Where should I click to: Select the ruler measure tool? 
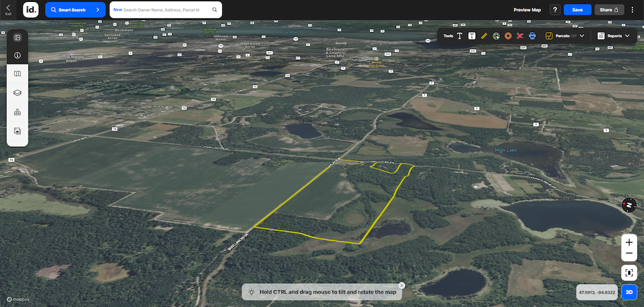(484, 36)
